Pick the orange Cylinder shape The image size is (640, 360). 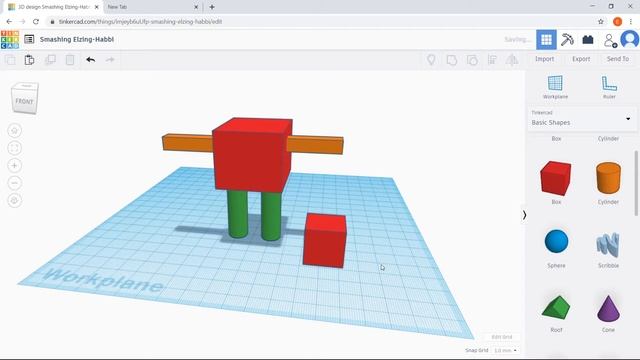608,178
